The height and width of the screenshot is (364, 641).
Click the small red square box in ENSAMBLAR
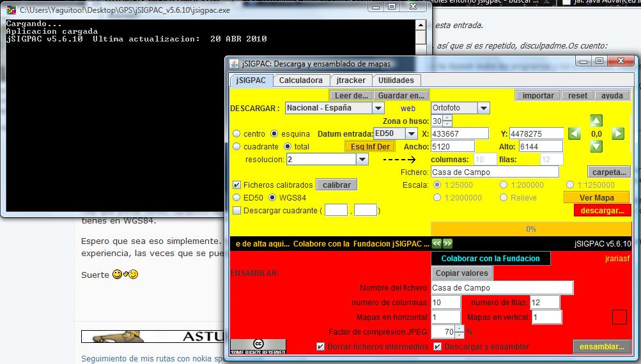(x=619, y=317)
